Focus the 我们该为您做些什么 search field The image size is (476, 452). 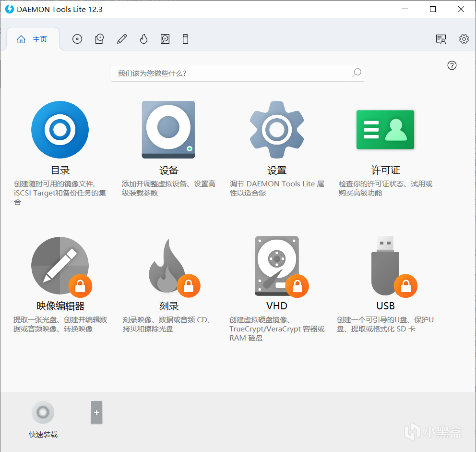[x=237, y=73]
